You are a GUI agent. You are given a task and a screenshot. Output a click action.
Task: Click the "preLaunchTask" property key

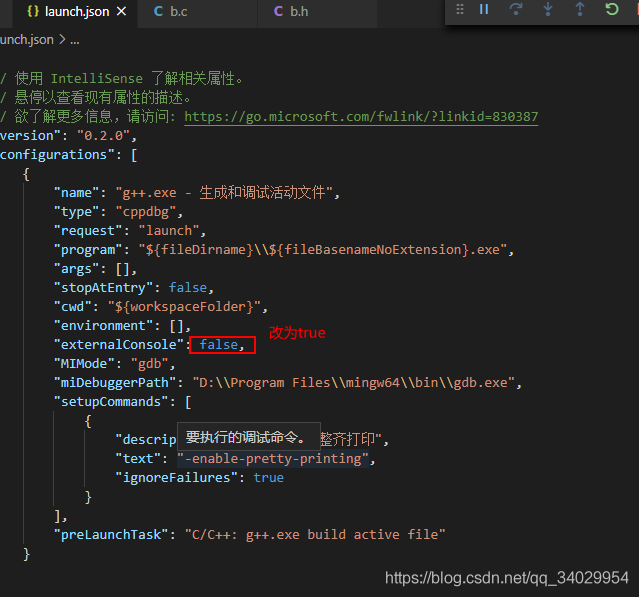click(111, 535)
